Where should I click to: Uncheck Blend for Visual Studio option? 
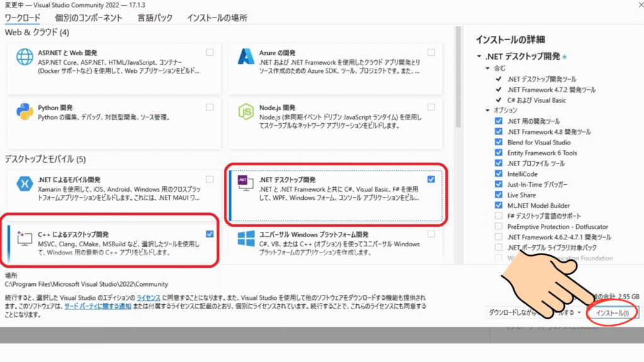tap(499, 142)
